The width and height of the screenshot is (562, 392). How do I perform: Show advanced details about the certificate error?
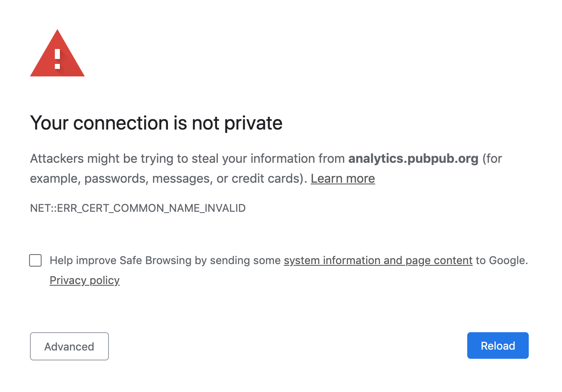(69, 346)
